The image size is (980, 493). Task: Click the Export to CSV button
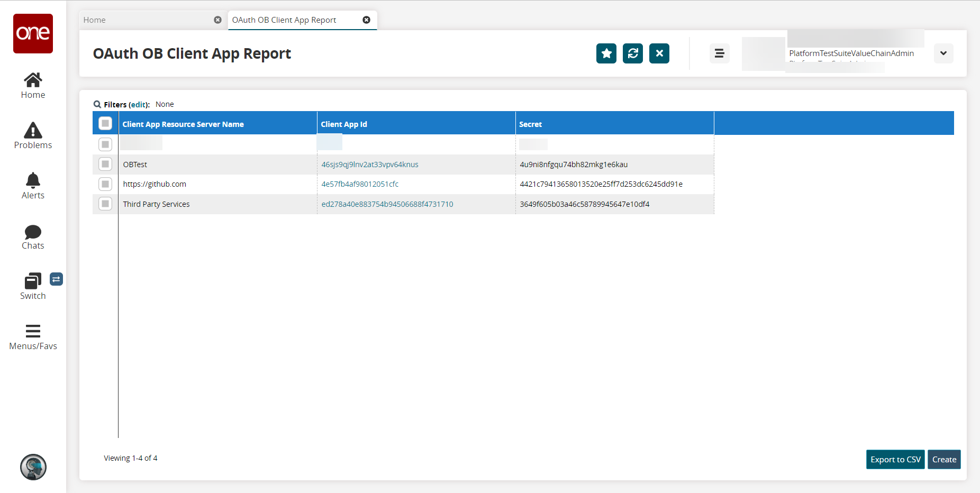[x=895, y=459]
